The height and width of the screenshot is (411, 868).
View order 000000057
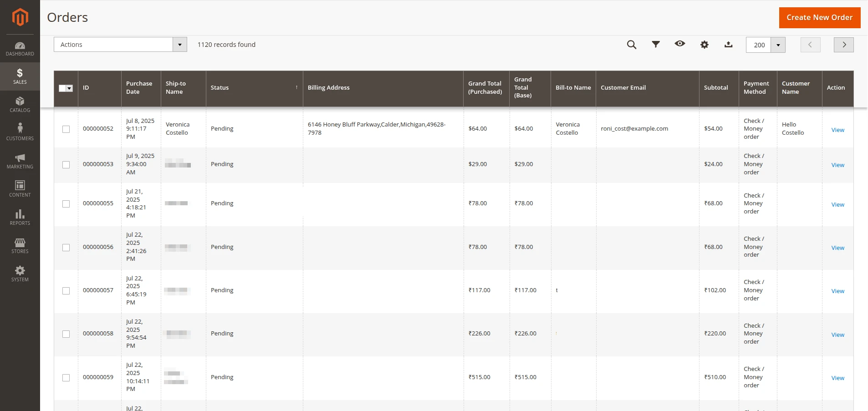point(837,291)
